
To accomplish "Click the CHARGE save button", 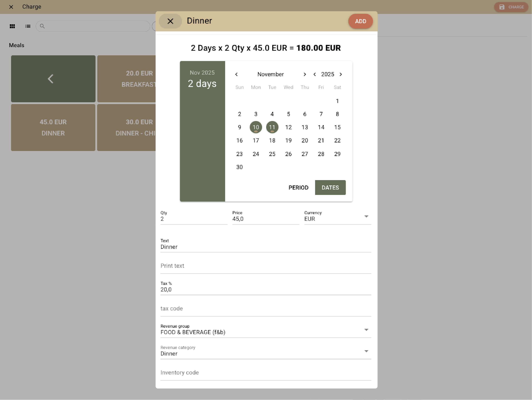I will 511,7.
